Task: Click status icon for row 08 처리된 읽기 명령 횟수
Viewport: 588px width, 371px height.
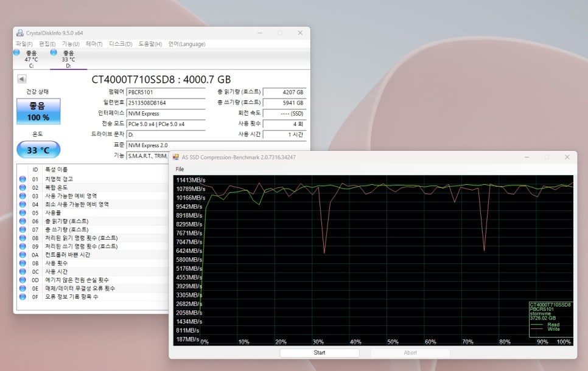Action: click(x=23, y=238)
